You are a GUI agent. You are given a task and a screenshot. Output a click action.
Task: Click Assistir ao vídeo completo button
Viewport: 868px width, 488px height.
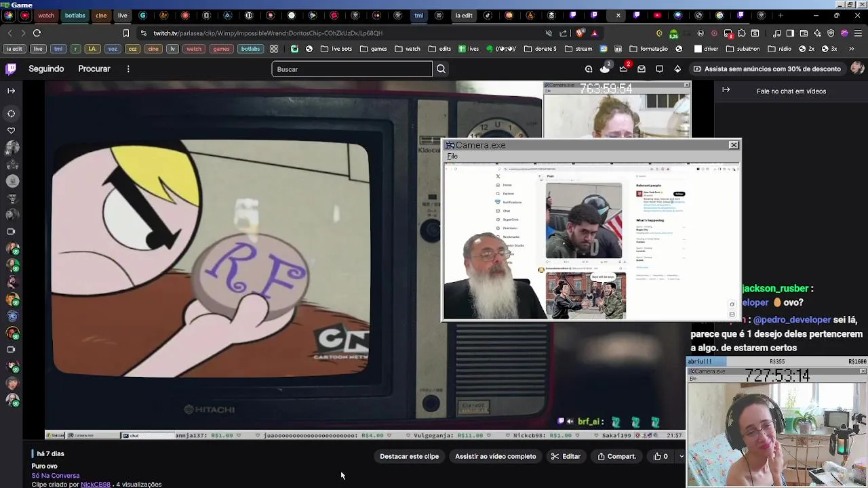point(495,456)
